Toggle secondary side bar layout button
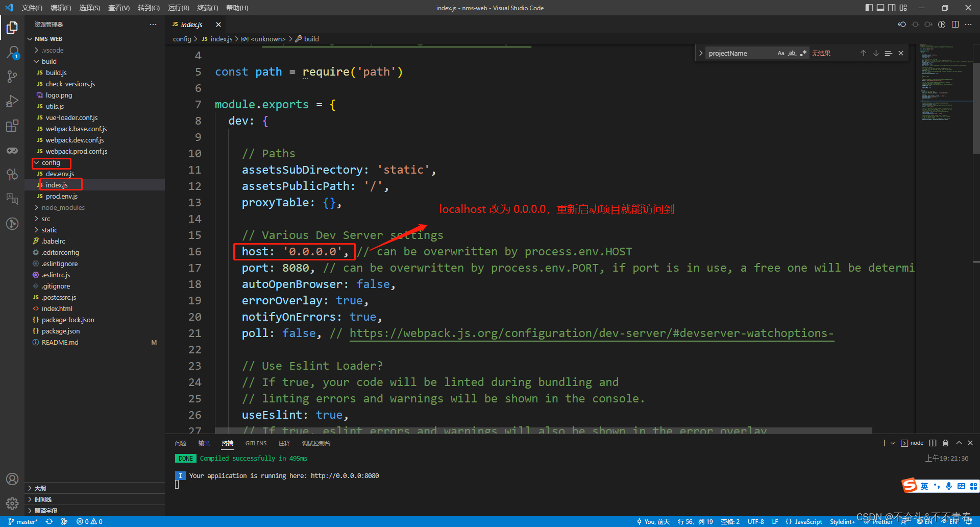Viewport: 980px width, 527px height. point(892,8)
